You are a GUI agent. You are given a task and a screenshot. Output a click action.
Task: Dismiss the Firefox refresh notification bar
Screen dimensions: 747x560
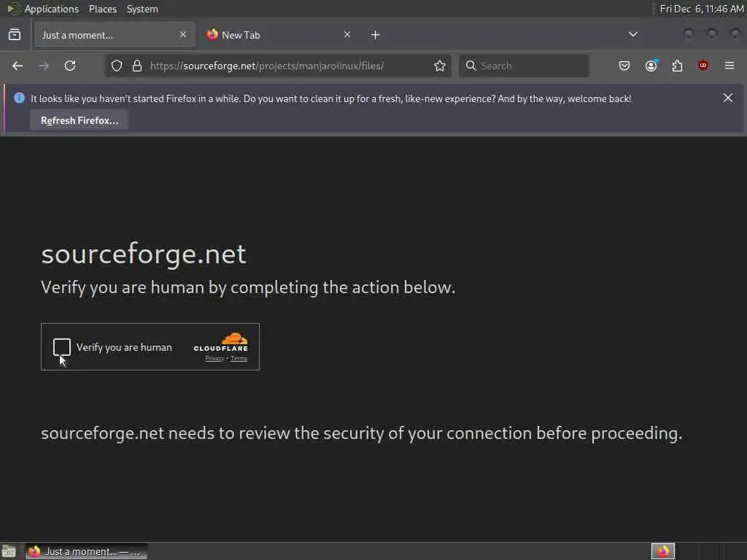728,98
